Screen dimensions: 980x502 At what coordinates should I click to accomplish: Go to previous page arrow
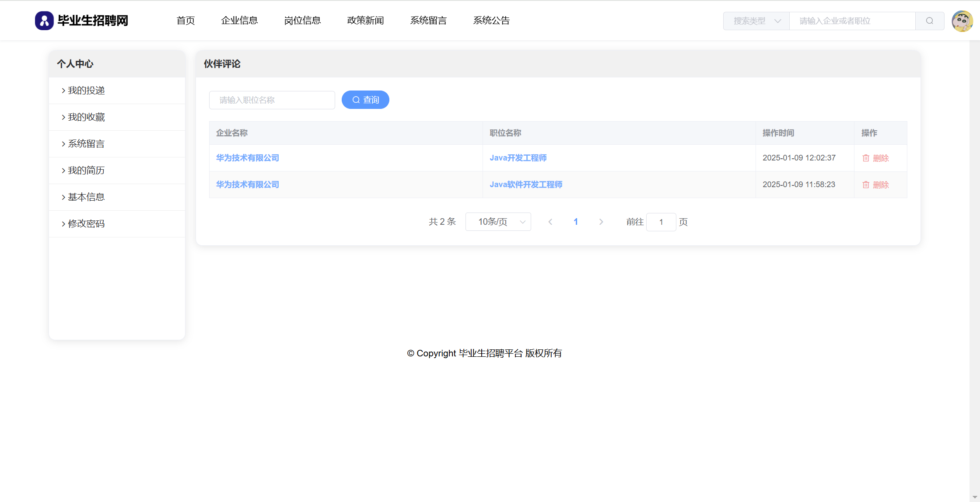[x=550, y=222]
